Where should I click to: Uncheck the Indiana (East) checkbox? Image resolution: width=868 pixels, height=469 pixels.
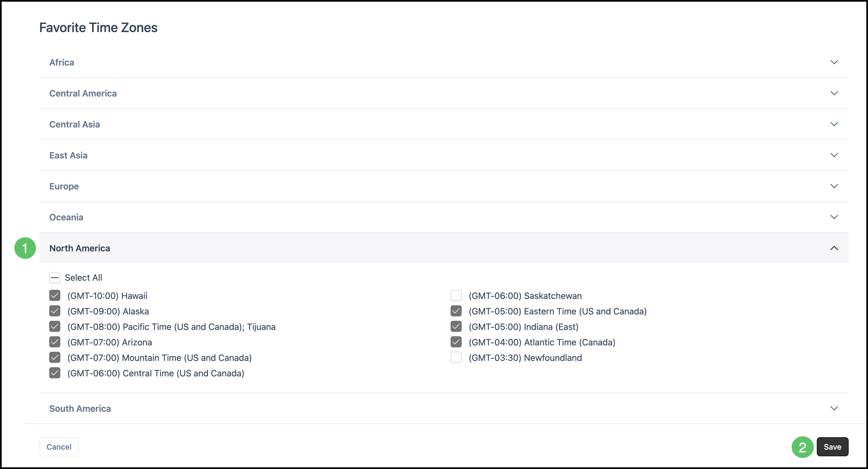click(x=456, y=327)
